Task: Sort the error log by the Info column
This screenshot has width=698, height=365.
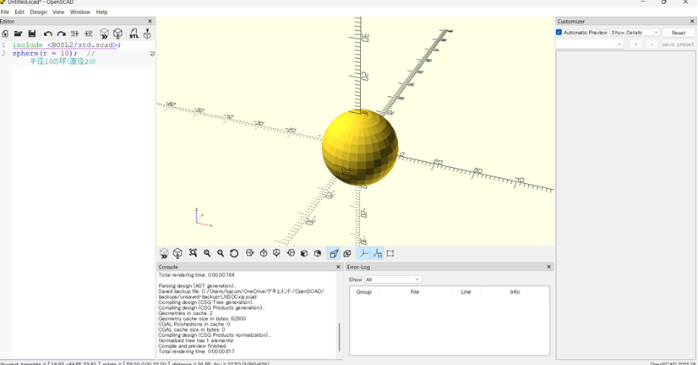Action: (515, 292)
